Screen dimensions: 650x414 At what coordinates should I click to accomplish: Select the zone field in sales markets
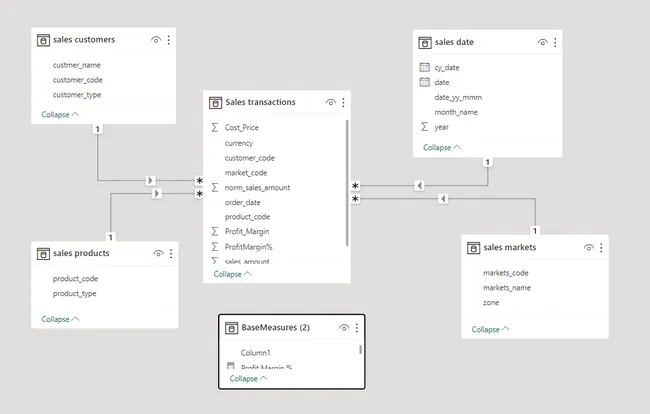(x=491, y=302)
